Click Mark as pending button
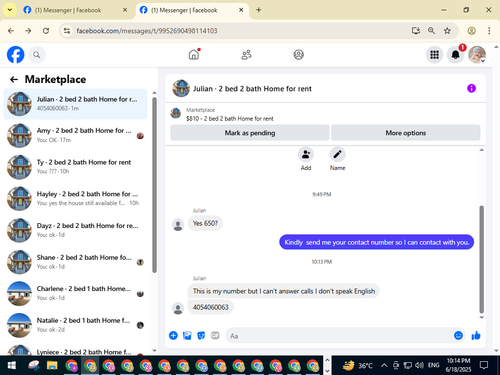Screen dimensions: 500x375 point(250,133)
